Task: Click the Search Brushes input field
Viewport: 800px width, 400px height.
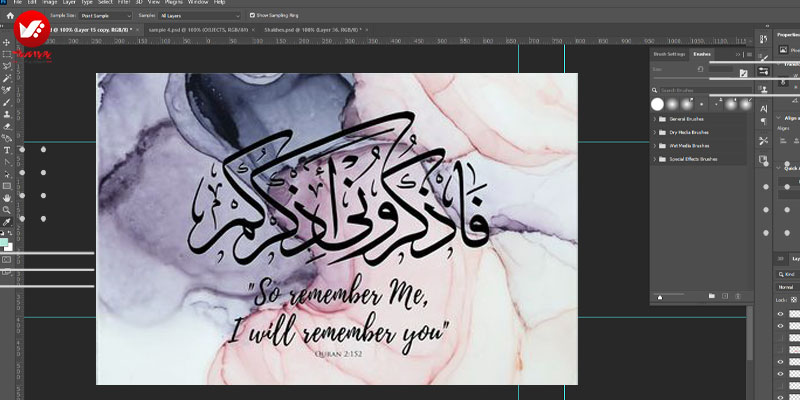Action: tap(704, 90)
